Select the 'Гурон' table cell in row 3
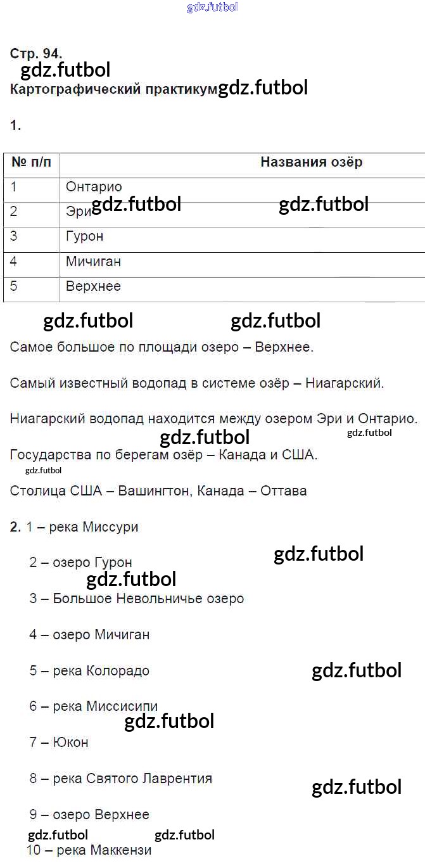The width and height of the screenshot is (425, 868). tap(84, 236)
